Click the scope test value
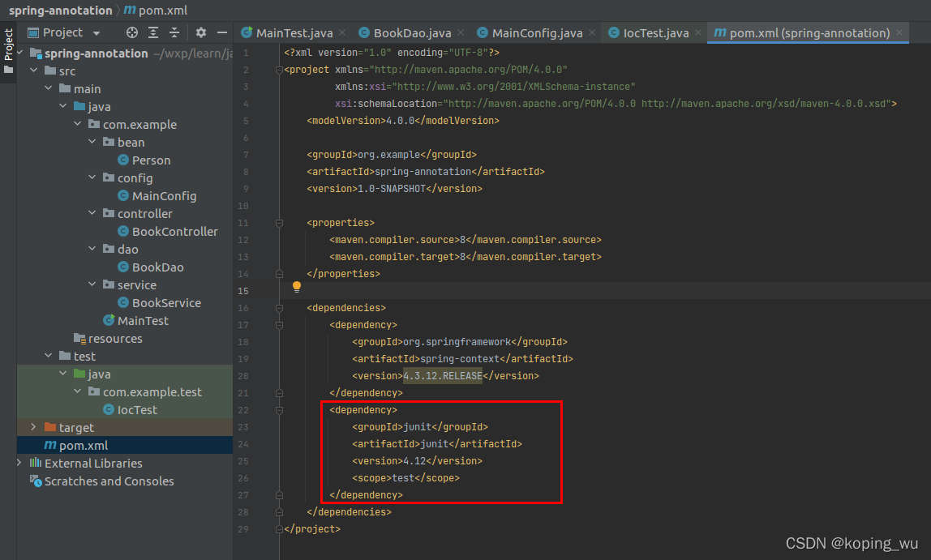Screen dimensions: 931x560 pyautogui.click(x=403, y=477)
